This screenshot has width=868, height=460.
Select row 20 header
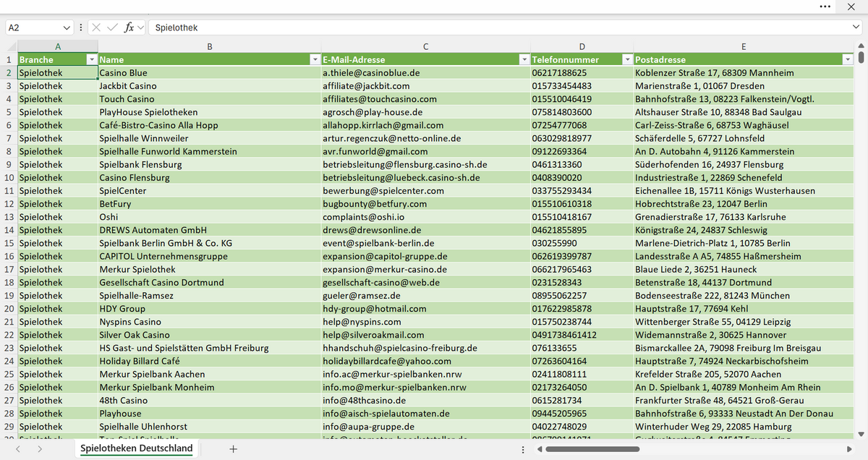[x=9, y=309]
